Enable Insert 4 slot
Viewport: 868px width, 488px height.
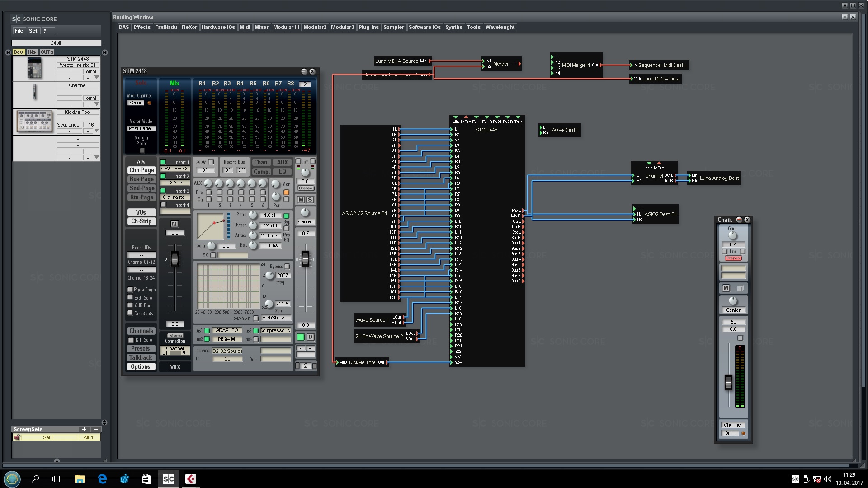point(163,205)
